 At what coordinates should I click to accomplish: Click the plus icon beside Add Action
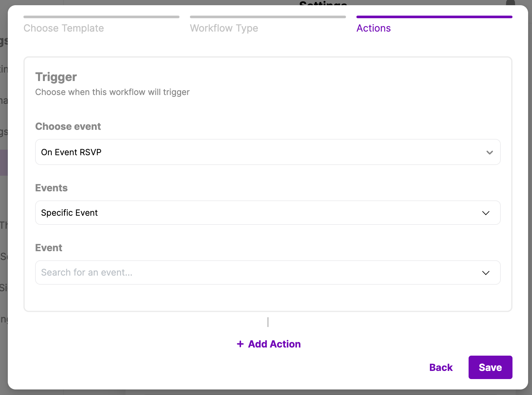click(240, 344)
